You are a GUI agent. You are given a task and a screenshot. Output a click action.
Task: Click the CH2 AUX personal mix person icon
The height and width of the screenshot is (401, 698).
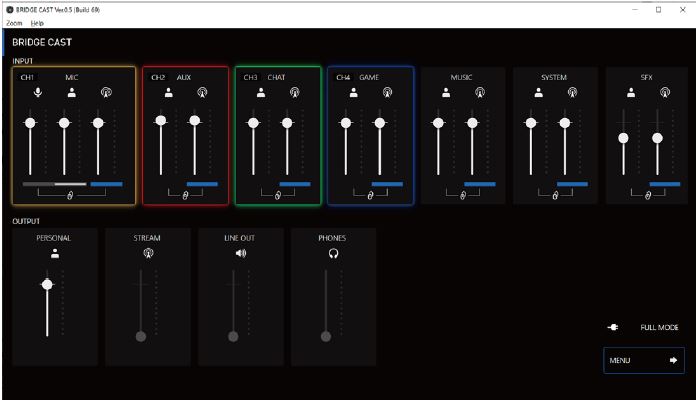169,92
